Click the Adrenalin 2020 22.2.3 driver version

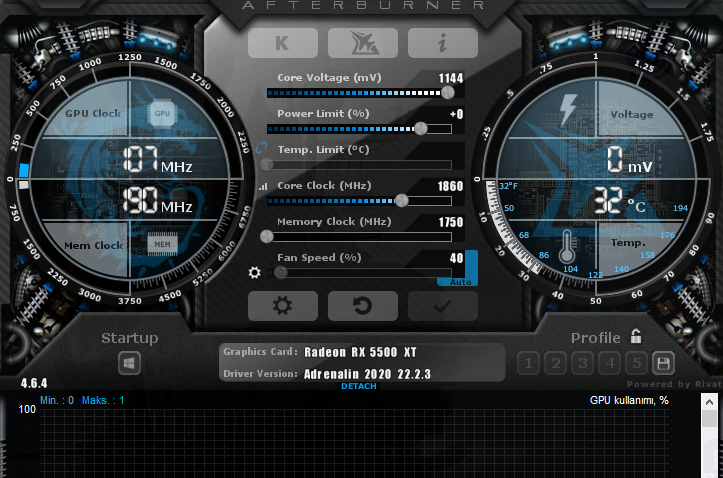click(x=367, y=374)
